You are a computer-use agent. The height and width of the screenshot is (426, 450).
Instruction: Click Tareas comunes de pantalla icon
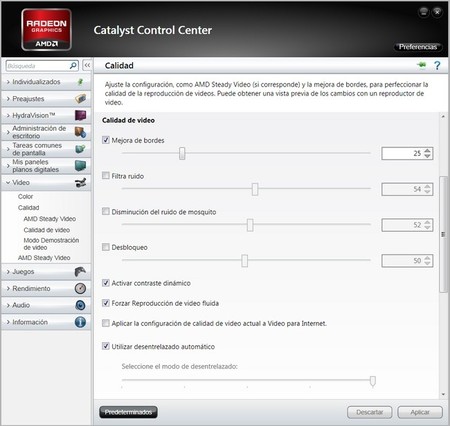tap(80, 149)
